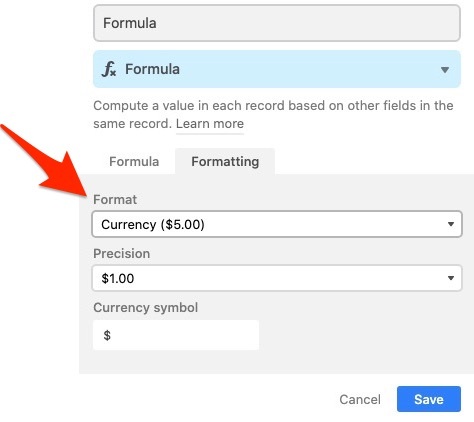Image resolution: width=474 pixels, height=422 pixels.
Task: Click the Precision dropdown's arrow
Action: [451, 278]
